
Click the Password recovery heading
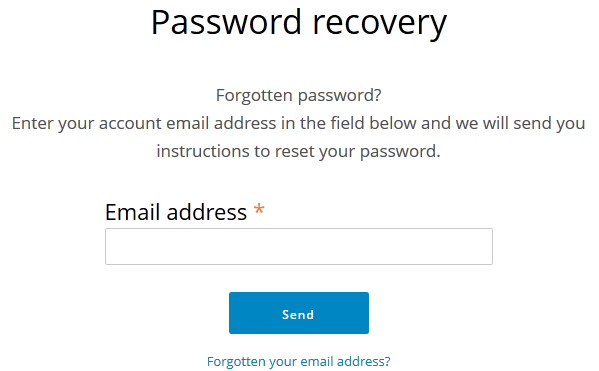click(x=299, y=23)
